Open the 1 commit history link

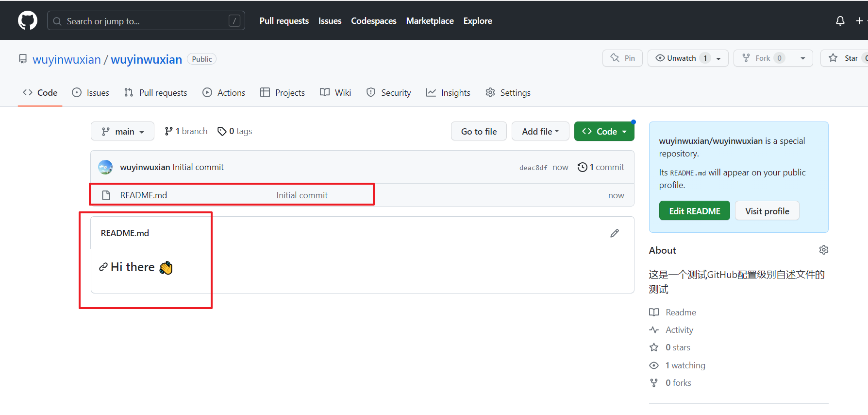click(601, 167)
